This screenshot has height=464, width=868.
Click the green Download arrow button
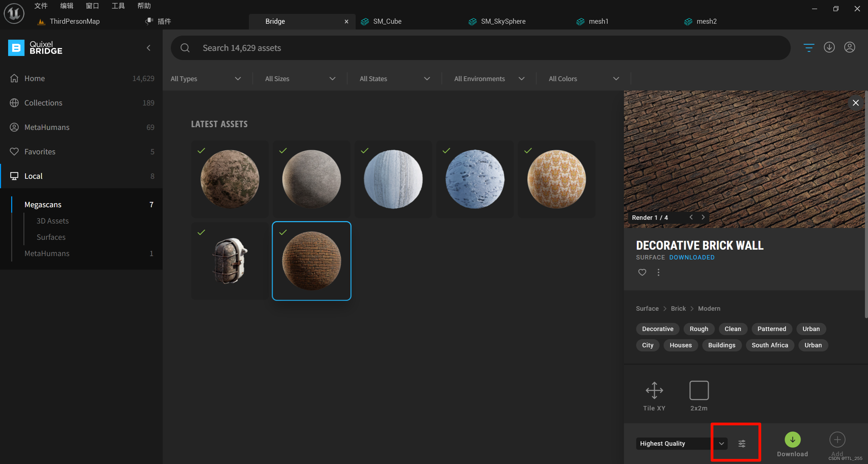pos(792,440)
